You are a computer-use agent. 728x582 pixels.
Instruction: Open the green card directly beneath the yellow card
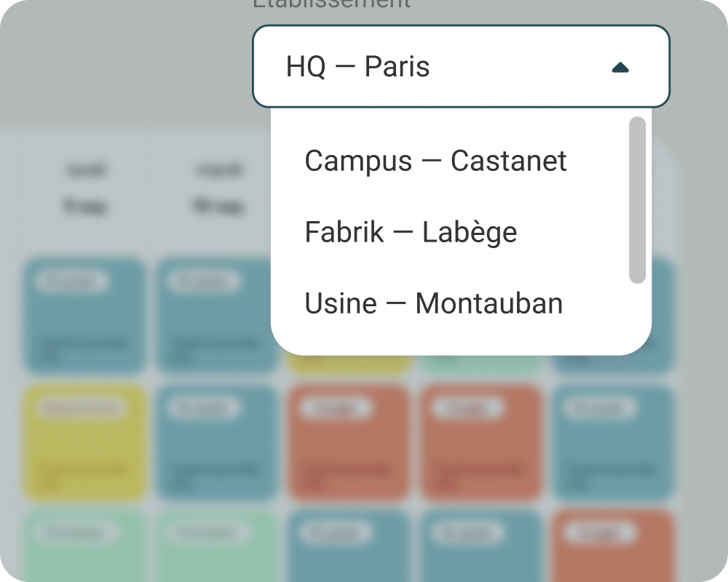click(x=84, y=546)
